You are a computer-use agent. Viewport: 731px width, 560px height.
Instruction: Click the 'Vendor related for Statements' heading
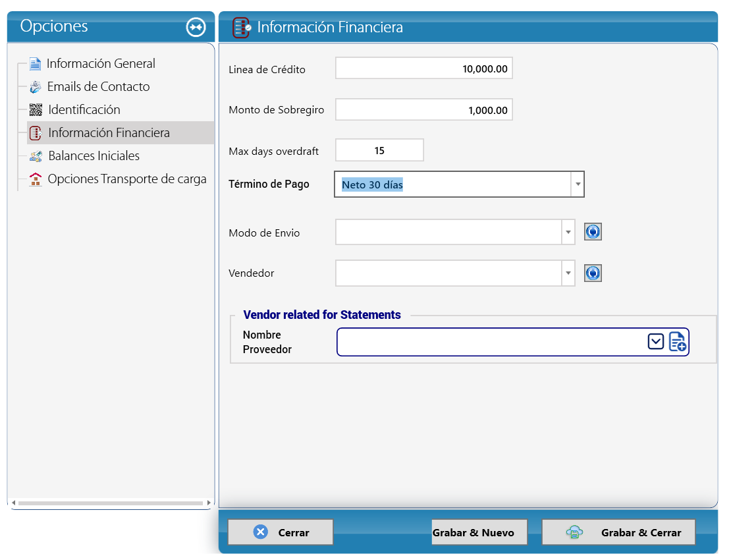(321, 315)
